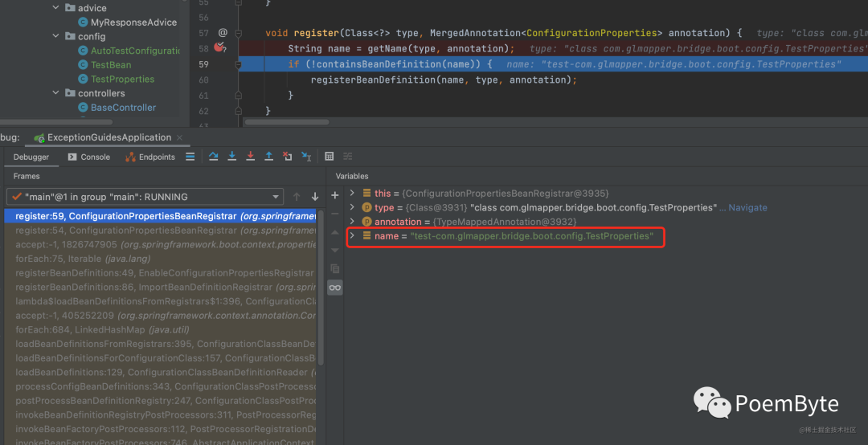The image size is (868, 445).
Task: Collapse the config folder
Action: click(x=56, y=36)
